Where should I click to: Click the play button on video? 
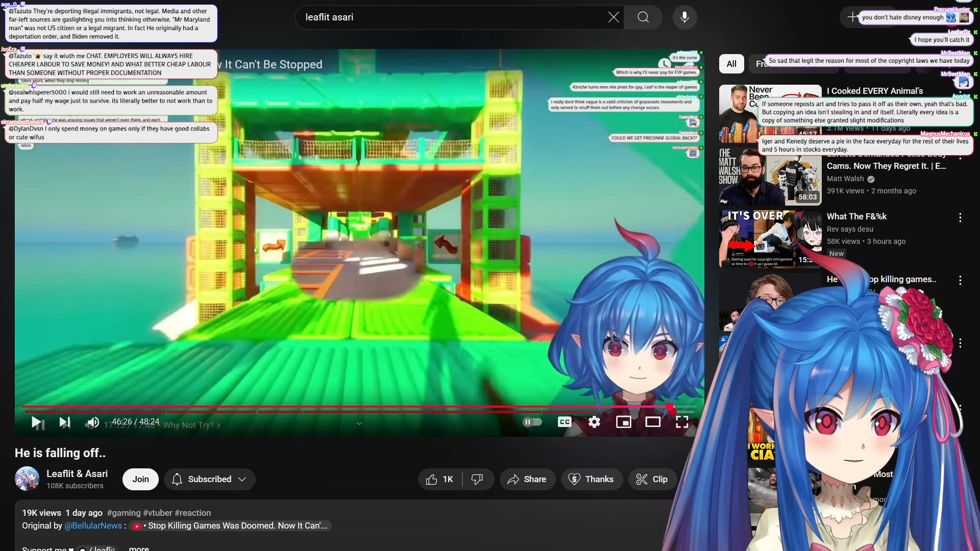click(x=36, y=422)
